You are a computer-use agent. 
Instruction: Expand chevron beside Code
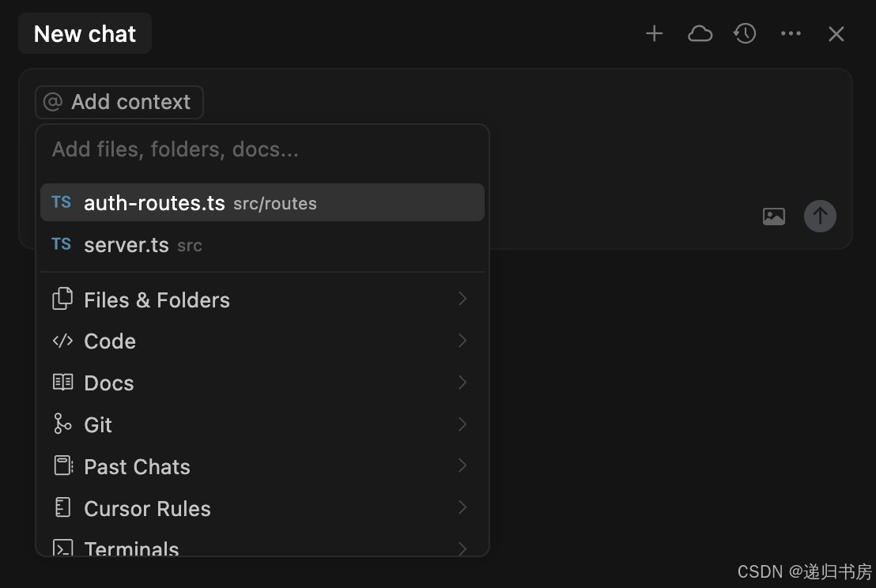[x=463, y=341]
